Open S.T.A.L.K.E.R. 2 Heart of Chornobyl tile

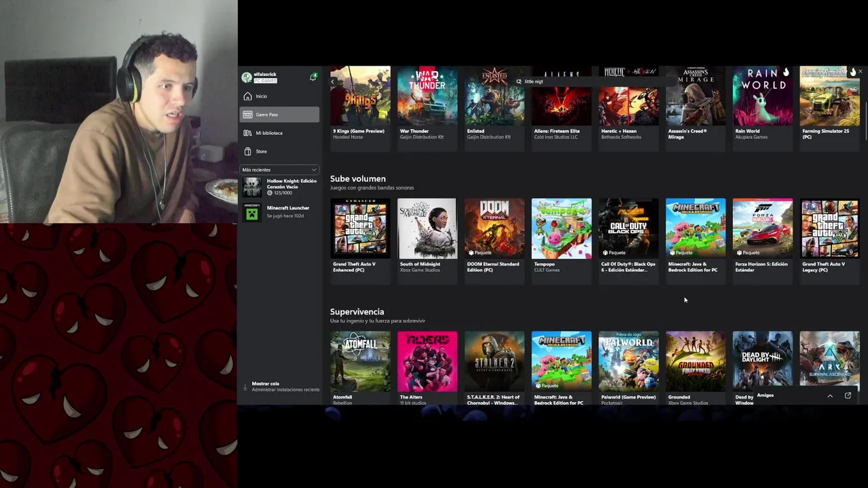tap(494, 368)
